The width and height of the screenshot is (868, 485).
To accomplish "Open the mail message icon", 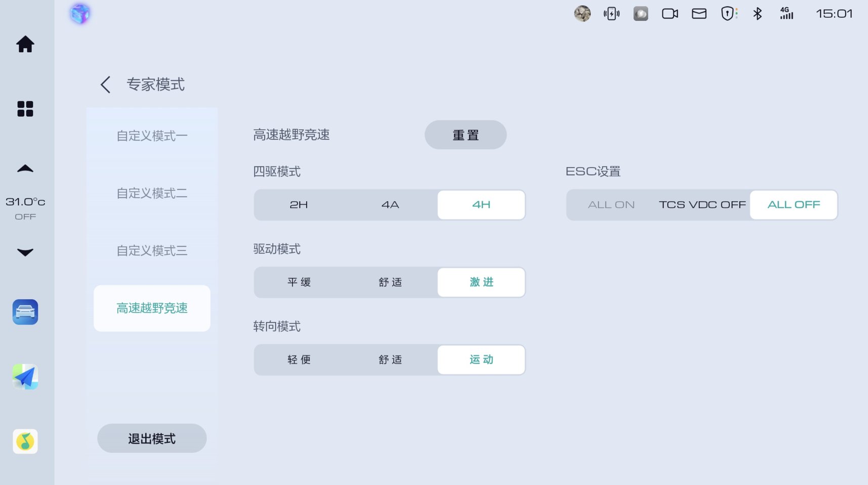I will 699,14.
